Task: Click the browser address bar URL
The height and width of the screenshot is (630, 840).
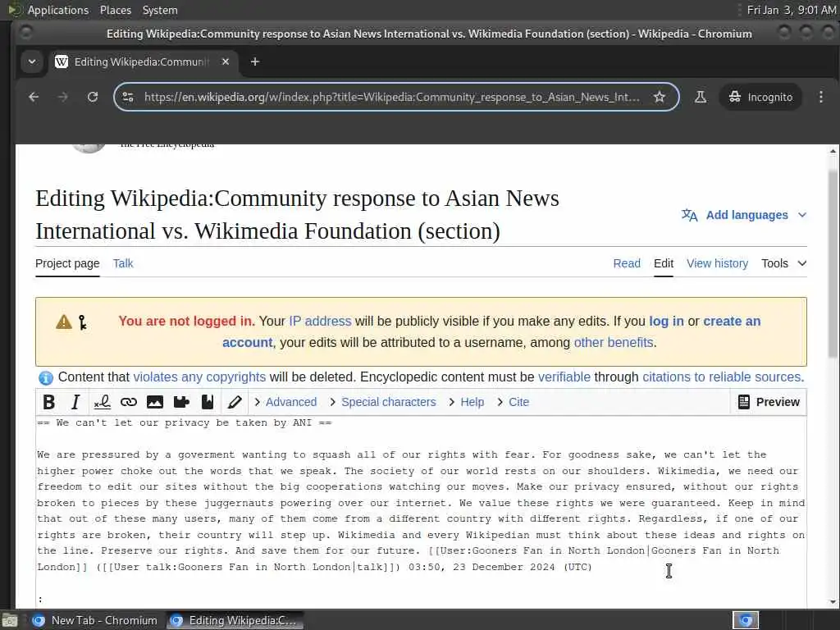Action: (391, 97)
